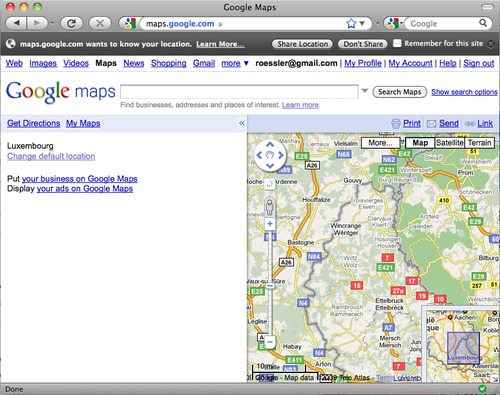The height and width of the screenshot is (395, 500).
Task: Open the My Account link
Action: pyautogui.click(x=410, y=63)
